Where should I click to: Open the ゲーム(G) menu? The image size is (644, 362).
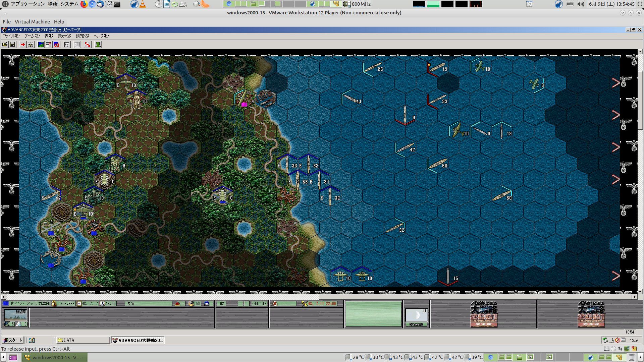click(32, 36)
